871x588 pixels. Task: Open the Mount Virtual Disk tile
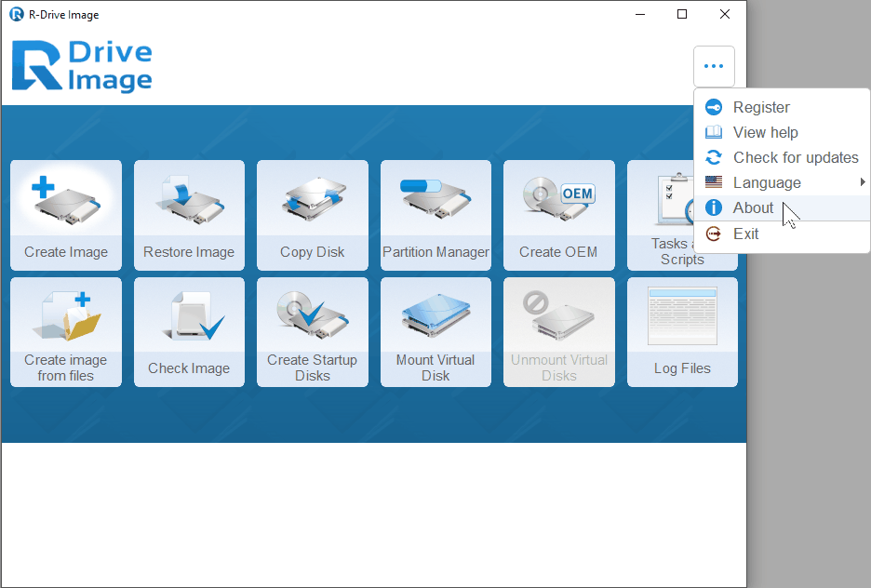tap(436, 332)
